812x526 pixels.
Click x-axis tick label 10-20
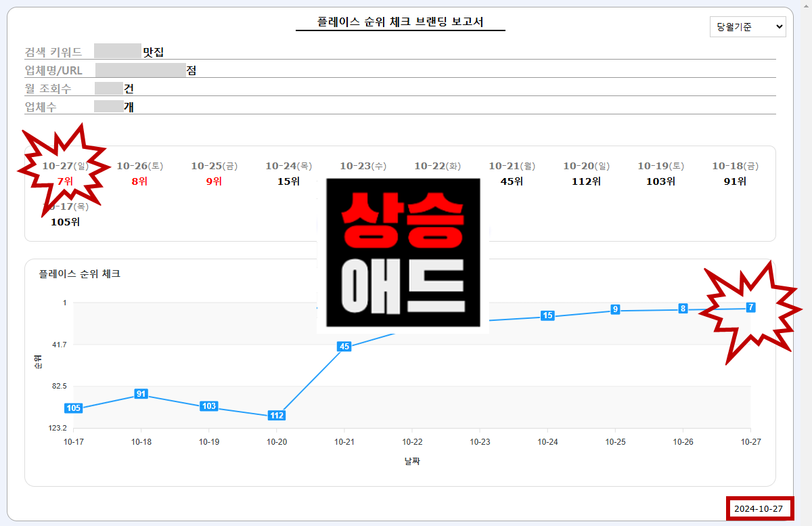click(277, 441)
